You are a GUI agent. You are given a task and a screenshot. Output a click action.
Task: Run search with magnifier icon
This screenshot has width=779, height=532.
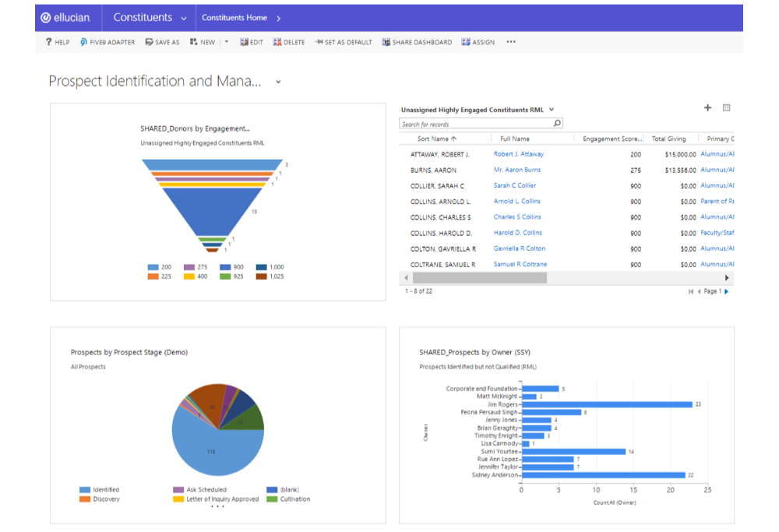558,123
